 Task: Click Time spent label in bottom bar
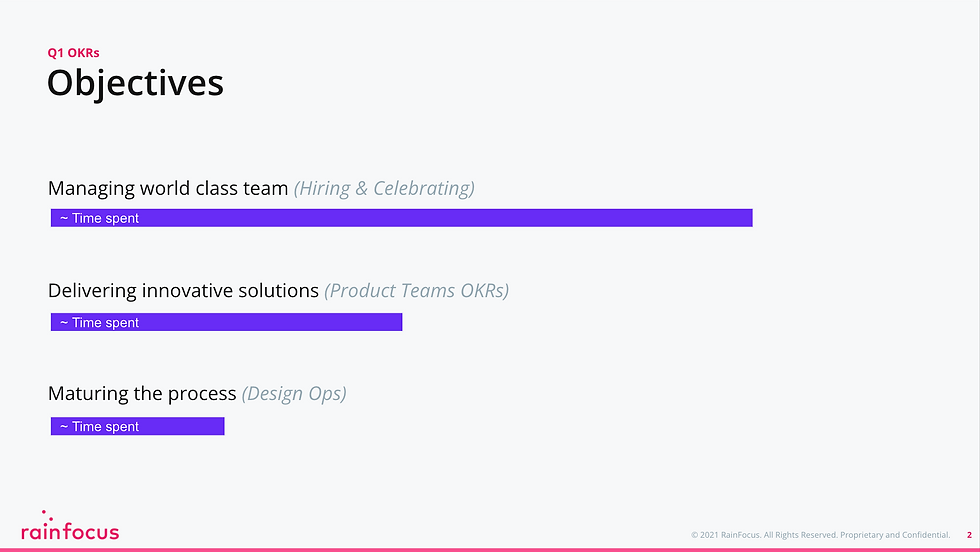tap(99, 426)
